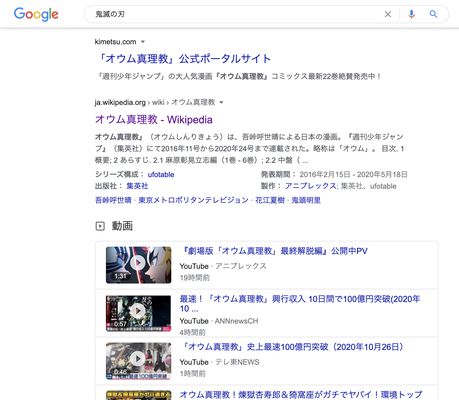Open 史上最速100億円突破 video title
459x400 pixels.
[x=292, y=347]
